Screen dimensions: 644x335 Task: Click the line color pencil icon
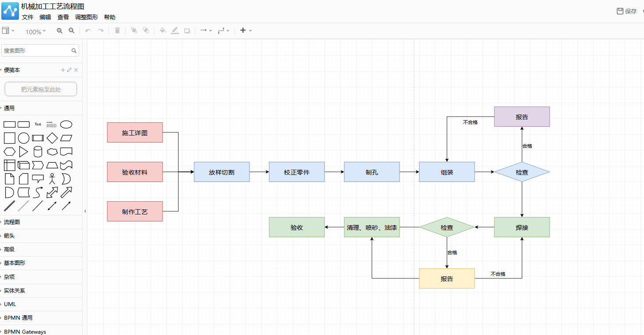(x=175, y=31)
